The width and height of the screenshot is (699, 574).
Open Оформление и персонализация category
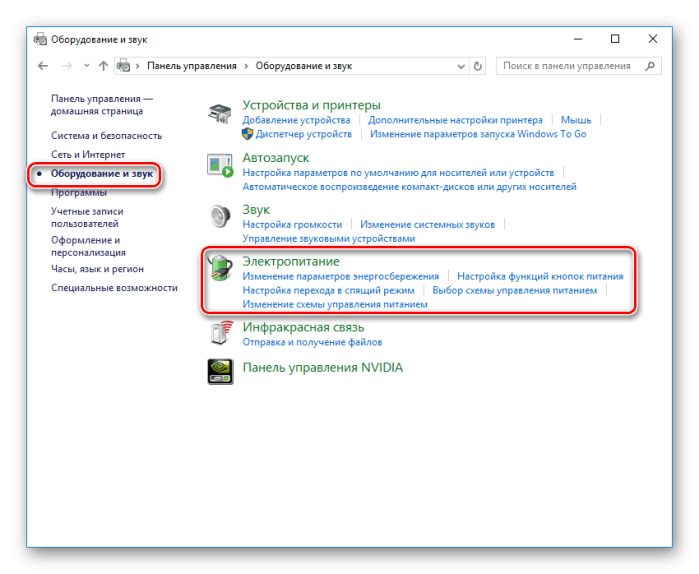coord(88,246)
